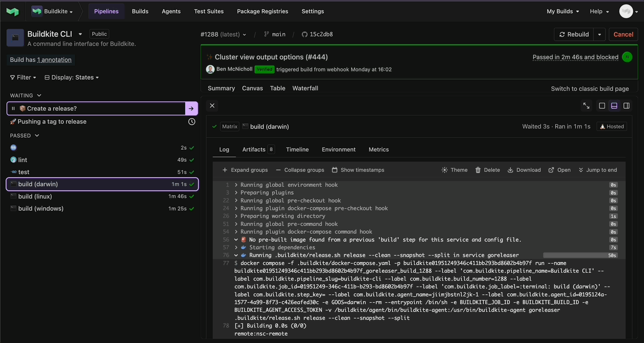Expand job panel to full screen

[586, 105]
